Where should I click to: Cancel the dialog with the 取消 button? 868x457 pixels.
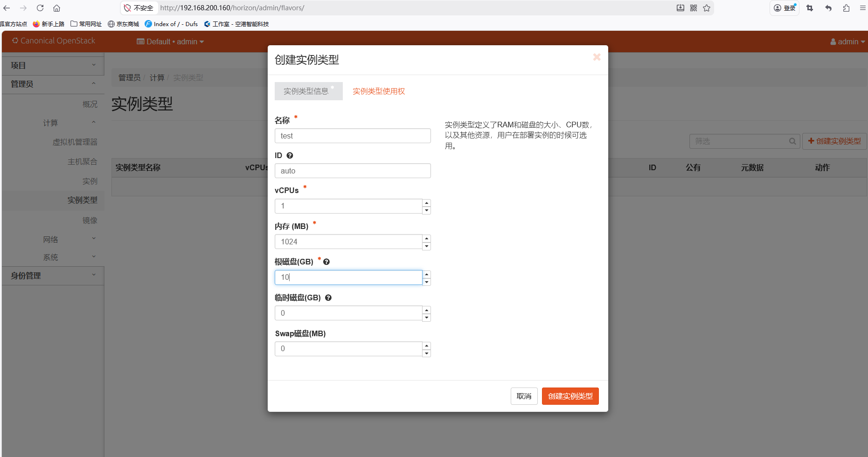pos(524,396)
